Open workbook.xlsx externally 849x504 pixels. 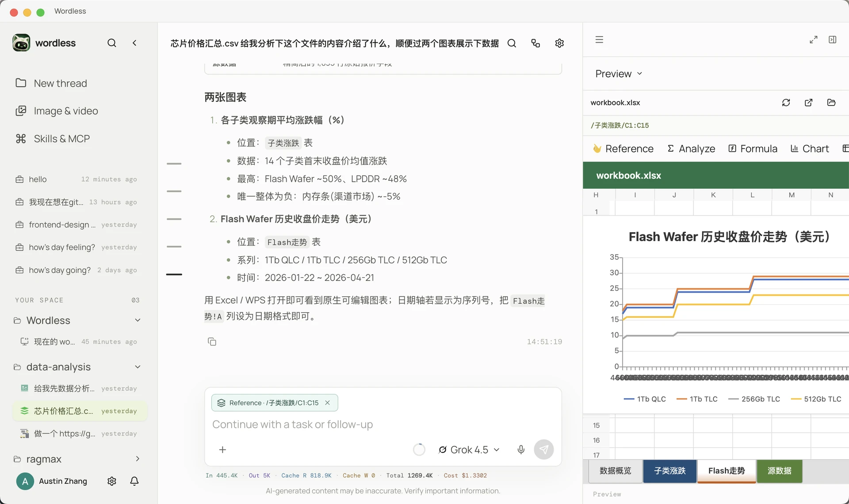tap(808, 103)
